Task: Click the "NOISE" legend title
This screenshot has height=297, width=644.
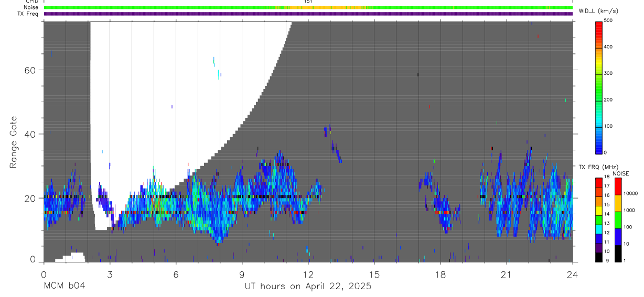Action: 621,173
